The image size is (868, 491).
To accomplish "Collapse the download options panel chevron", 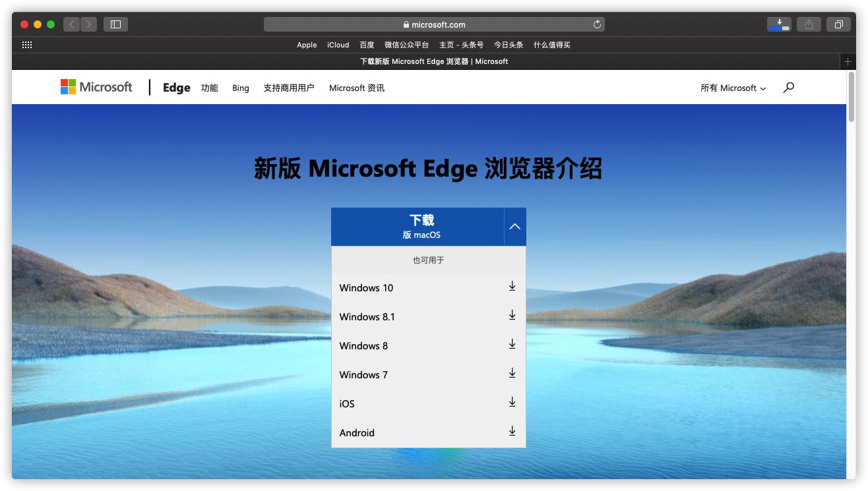I will point(515,225).
